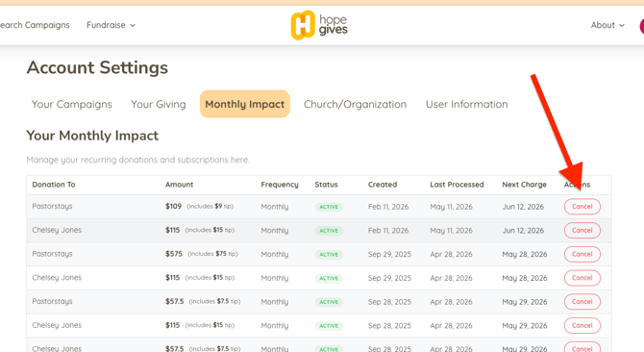
Task: Click the Amount column header
Action: pos(179,185)
